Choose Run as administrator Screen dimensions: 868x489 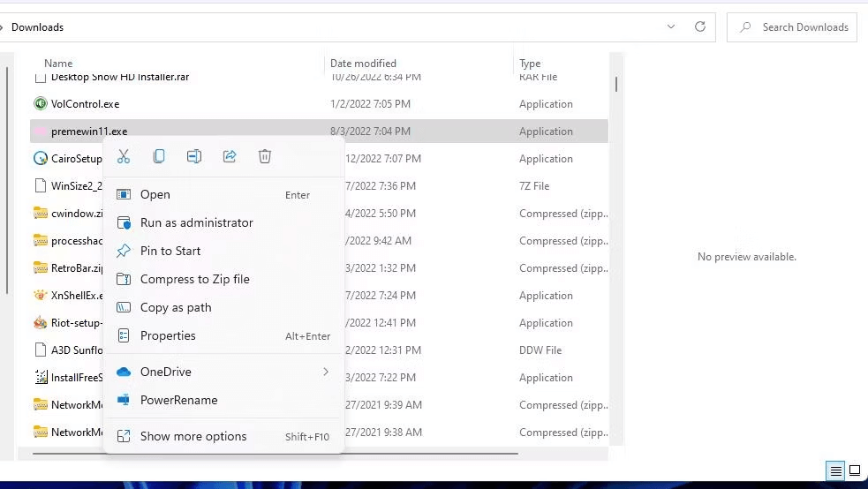(x=223, y=223)
